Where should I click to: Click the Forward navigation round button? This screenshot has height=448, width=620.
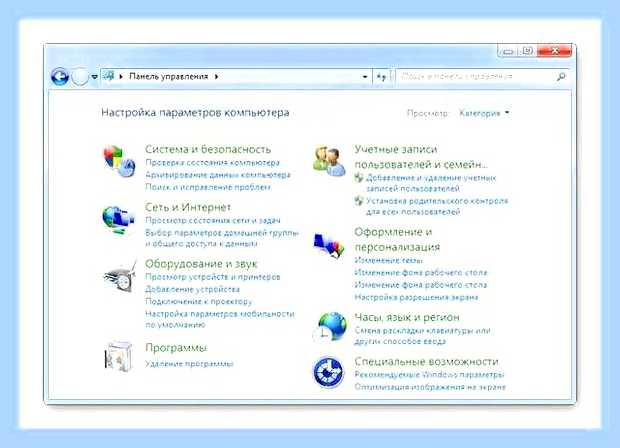point(80,76)
